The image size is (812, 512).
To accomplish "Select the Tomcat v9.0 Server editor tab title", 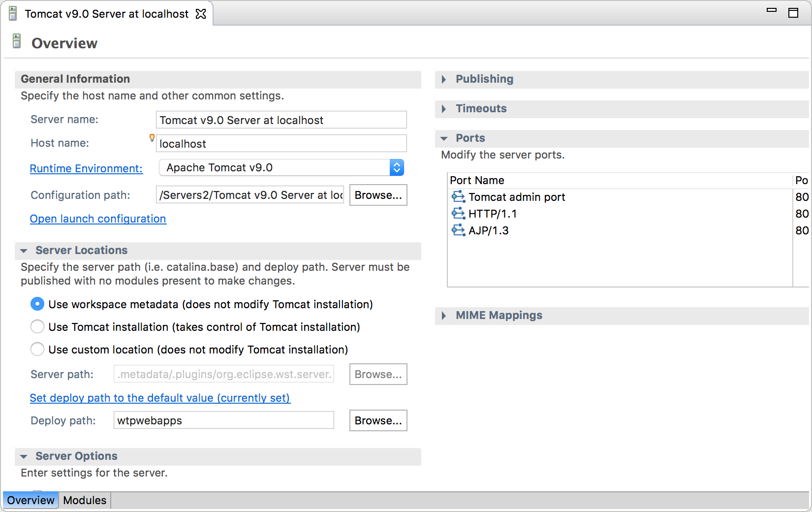I will pos(107,14).
